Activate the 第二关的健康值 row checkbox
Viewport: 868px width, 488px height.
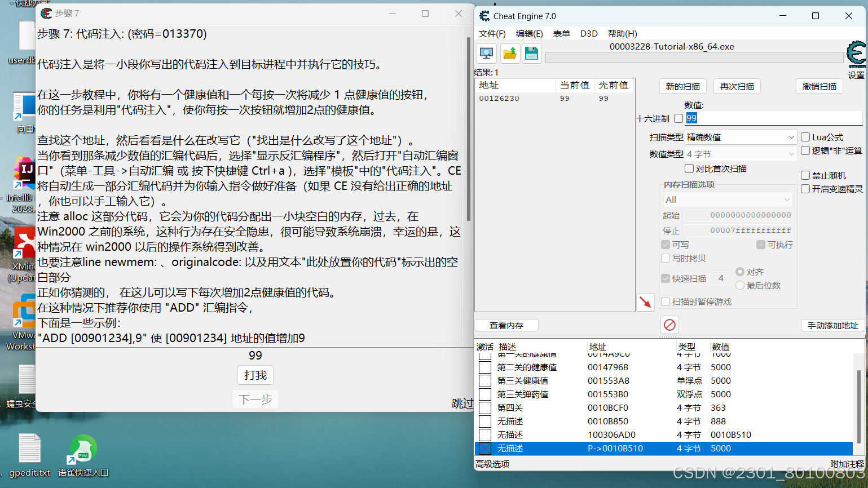[x=485, y=367]
